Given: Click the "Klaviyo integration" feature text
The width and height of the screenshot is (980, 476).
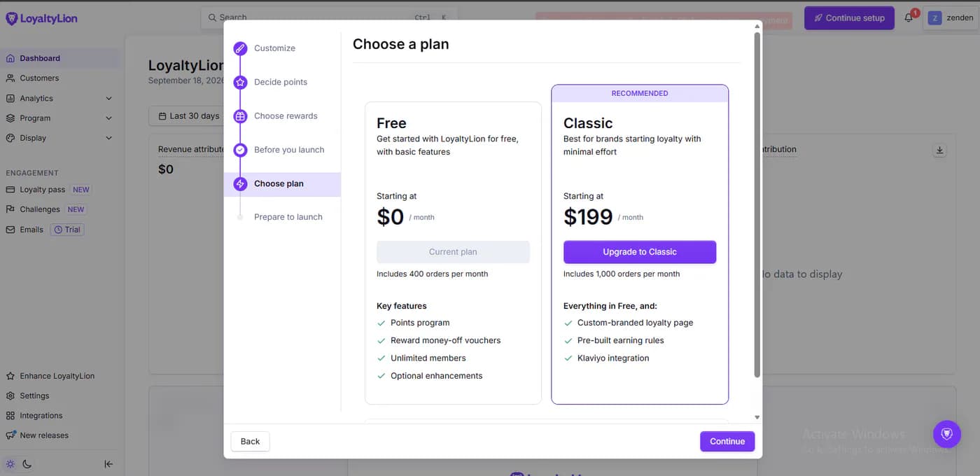Looking at the screenshot, I should tap(613, 358).
